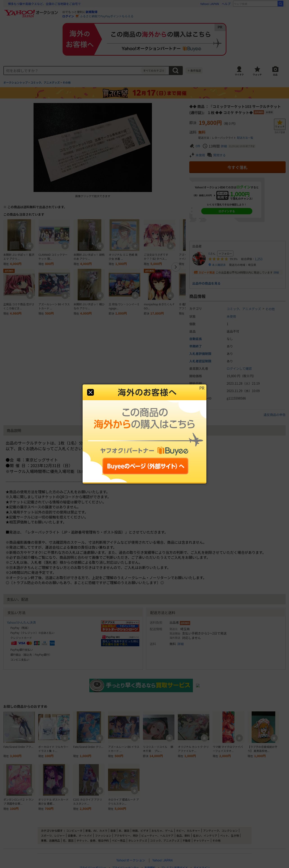Close the overseas customers popup

click(x=90, y=392)
